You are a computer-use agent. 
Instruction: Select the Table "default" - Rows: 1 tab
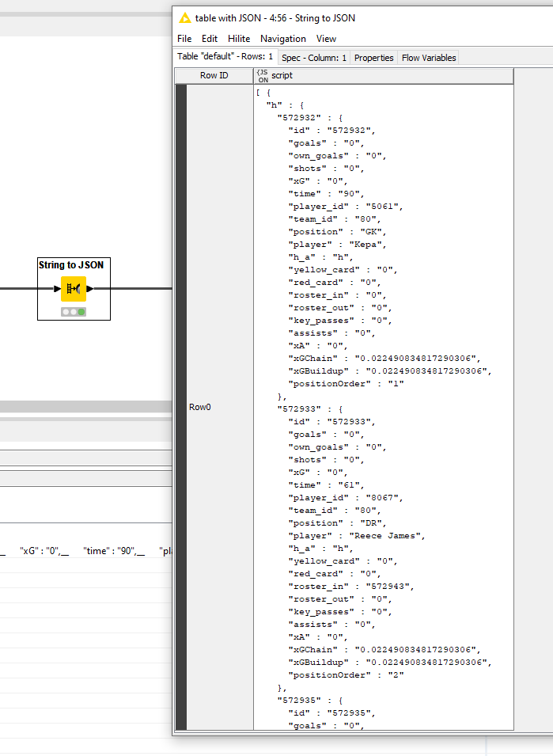coord(225,57)
